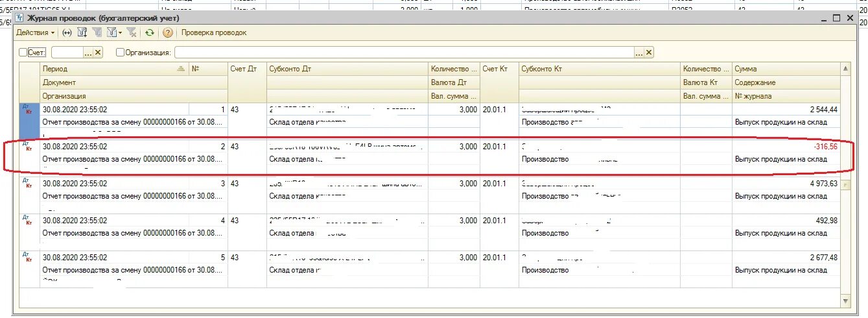Click the Дт/Кт icon of entry 3
The width and height of the screenshot is (868, 318).
point(27,184)
